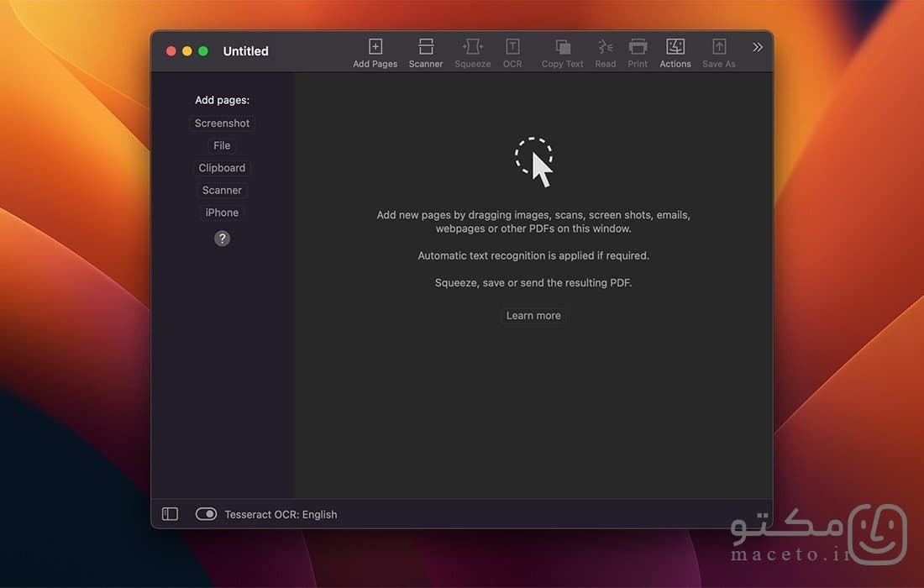This screenshot has width=924, height=588.
Task: Open help with the question mark button
Action: coord(222,239)
